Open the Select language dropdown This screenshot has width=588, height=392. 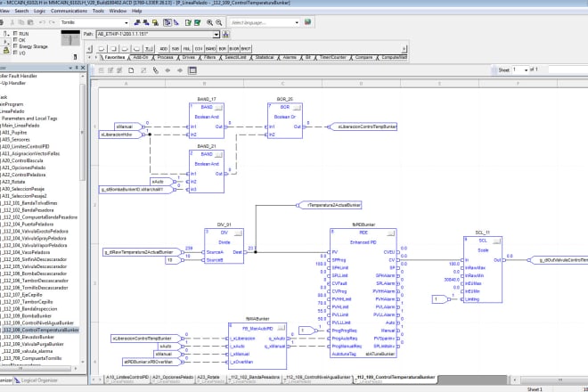(297, 22)
